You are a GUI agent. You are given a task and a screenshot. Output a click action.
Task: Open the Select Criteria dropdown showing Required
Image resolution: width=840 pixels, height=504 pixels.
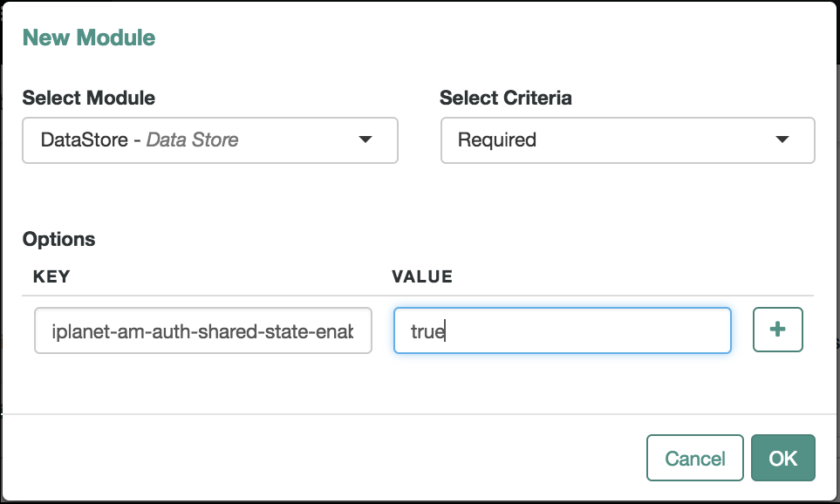pos(627,140)
